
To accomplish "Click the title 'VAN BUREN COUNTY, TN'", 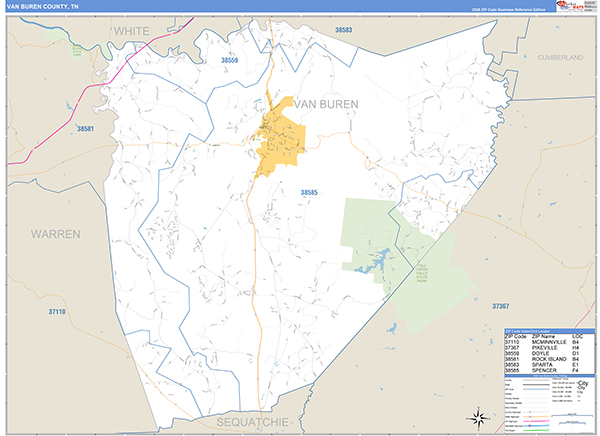I will pyautogui.click(x=42, y=7).
